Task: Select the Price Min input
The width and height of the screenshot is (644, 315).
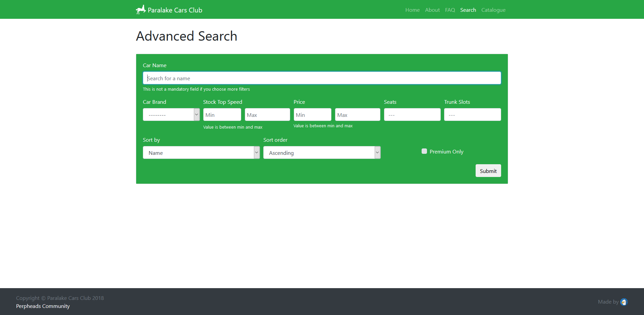Action: click(x=312, y=115)
